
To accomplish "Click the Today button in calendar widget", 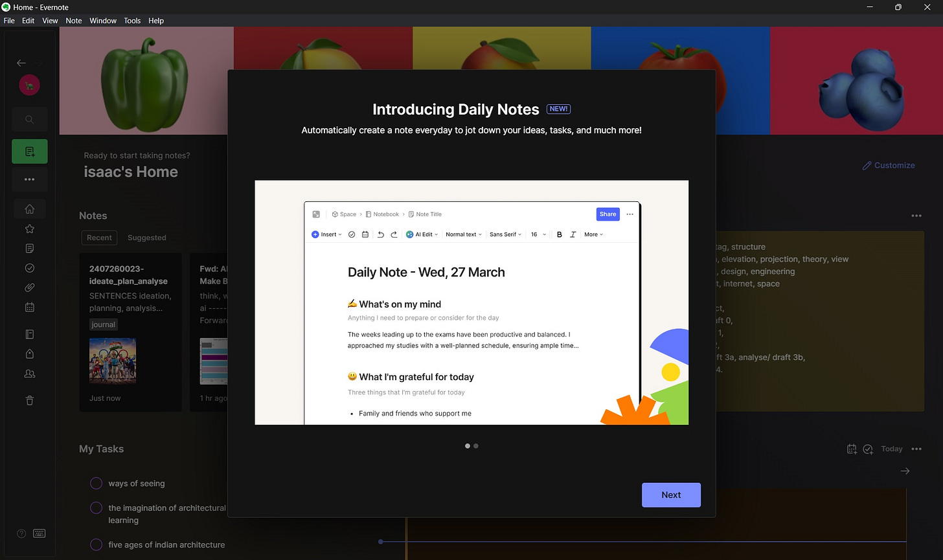I will 891,449.
